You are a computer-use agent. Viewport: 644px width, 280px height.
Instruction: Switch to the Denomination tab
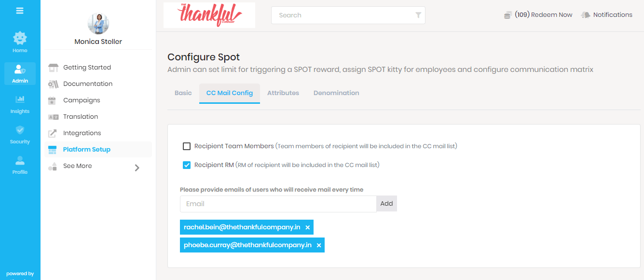tap(336, 93)
